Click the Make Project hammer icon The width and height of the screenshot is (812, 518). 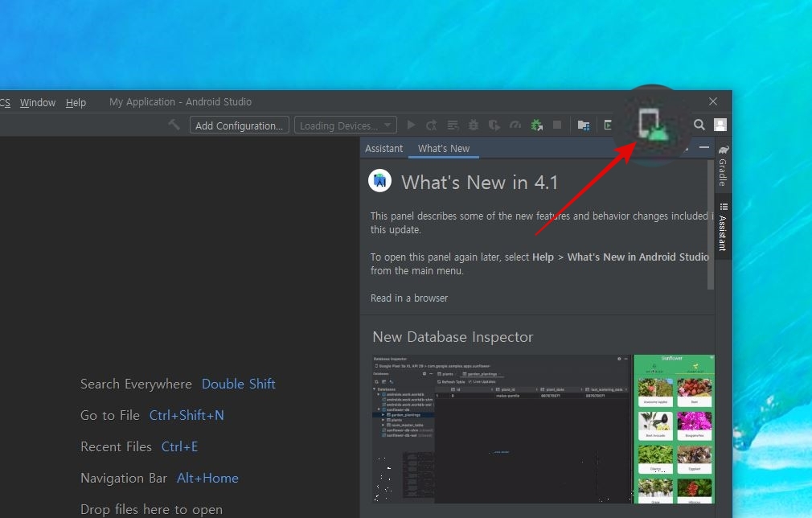point(174,125)
